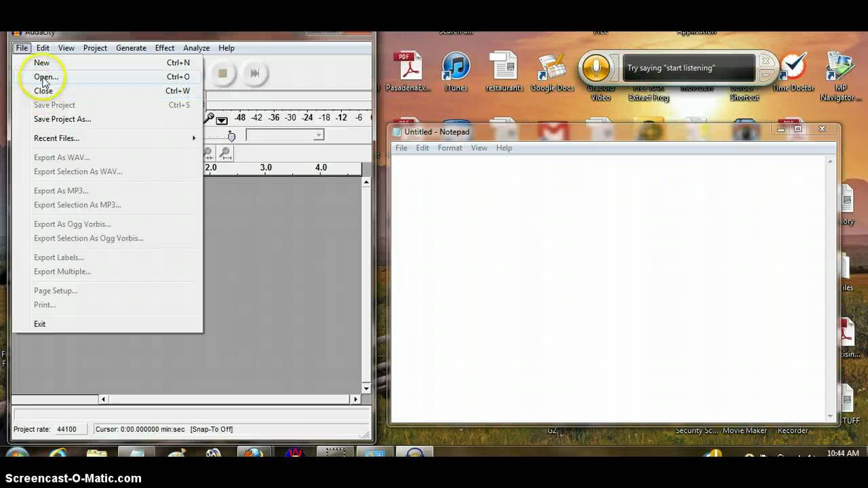Viewport: 868px width, 488px height.
Task: Open the input source combo box
Action: click(285, 135)
